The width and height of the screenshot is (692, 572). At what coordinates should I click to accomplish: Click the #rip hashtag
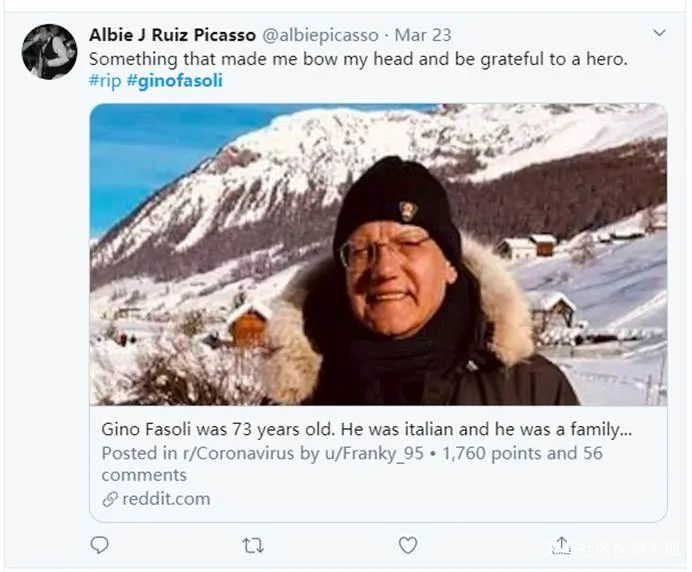click(x=104, y=81)
